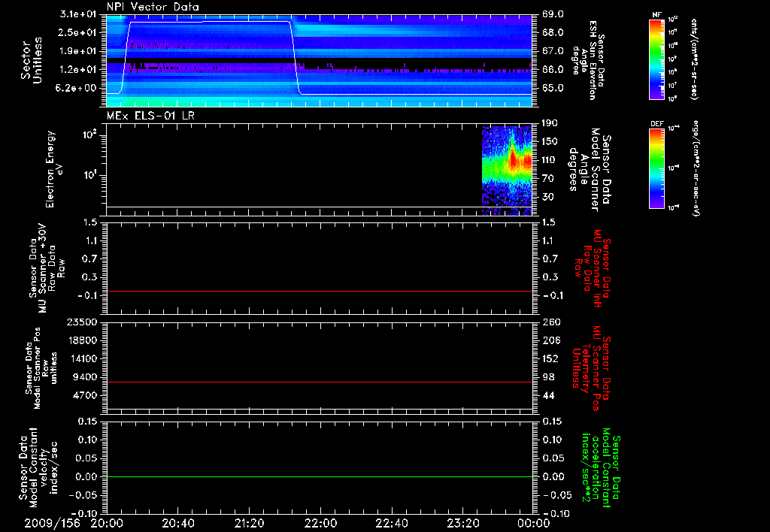Screen dimensions: 770x532
Task: Click the 22:00 time axis label
Action: 320,523
